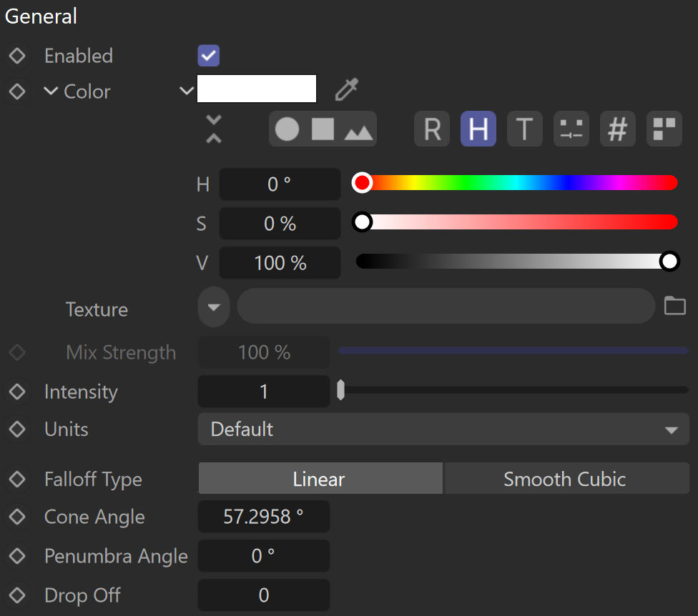Open the Texture dropdown arrow menu
The width and height of the screenshot is (698, 616).
(214, 307)
